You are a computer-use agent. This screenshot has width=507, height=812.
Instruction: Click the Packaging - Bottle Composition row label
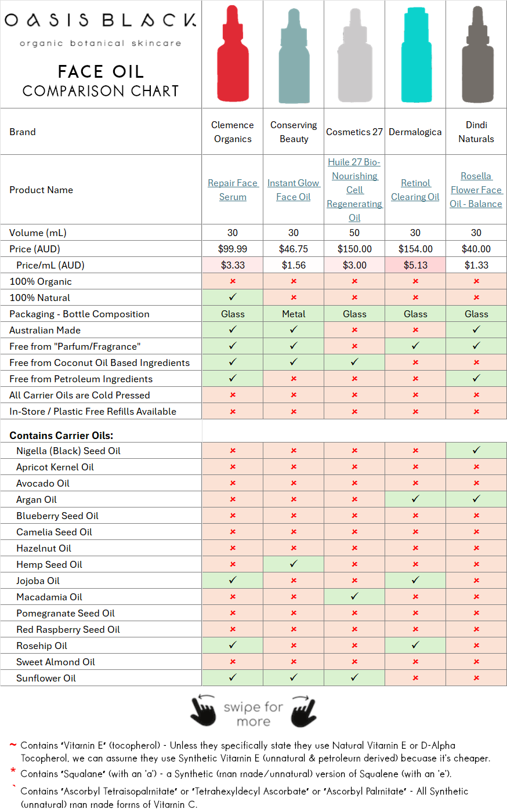point(79,314)
